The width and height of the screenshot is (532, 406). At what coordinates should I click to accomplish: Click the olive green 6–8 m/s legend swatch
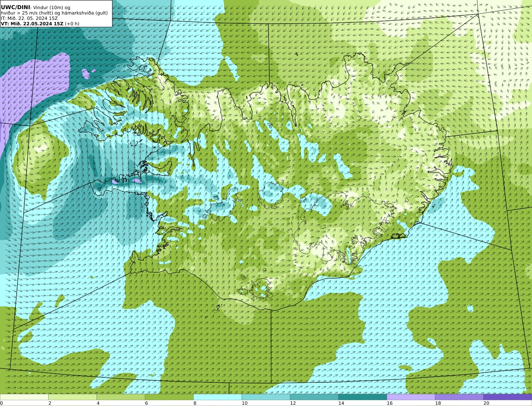tap(169, 397)
